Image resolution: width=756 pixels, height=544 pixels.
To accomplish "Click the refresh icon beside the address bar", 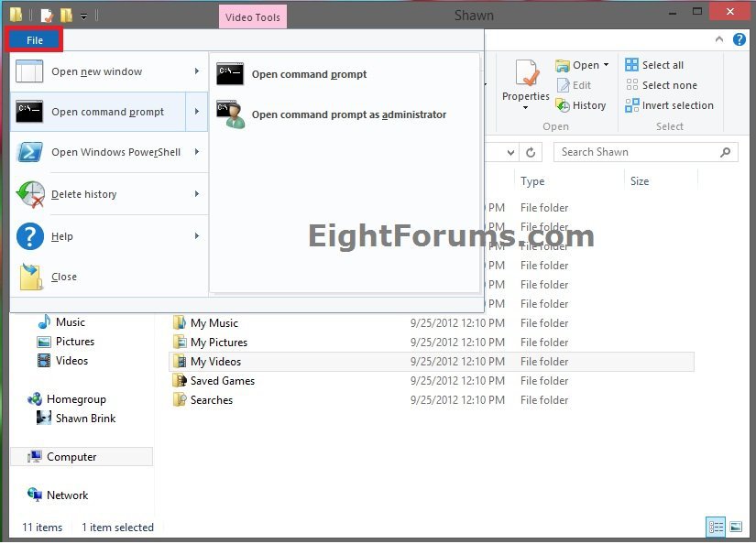I will point(531,152).
